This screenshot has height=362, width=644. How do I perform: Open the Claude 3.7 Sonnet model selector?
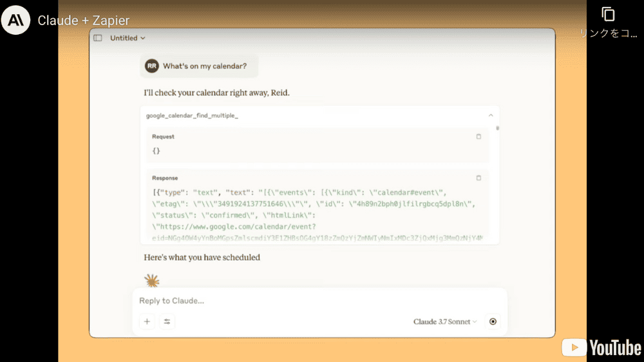[445, 321]
